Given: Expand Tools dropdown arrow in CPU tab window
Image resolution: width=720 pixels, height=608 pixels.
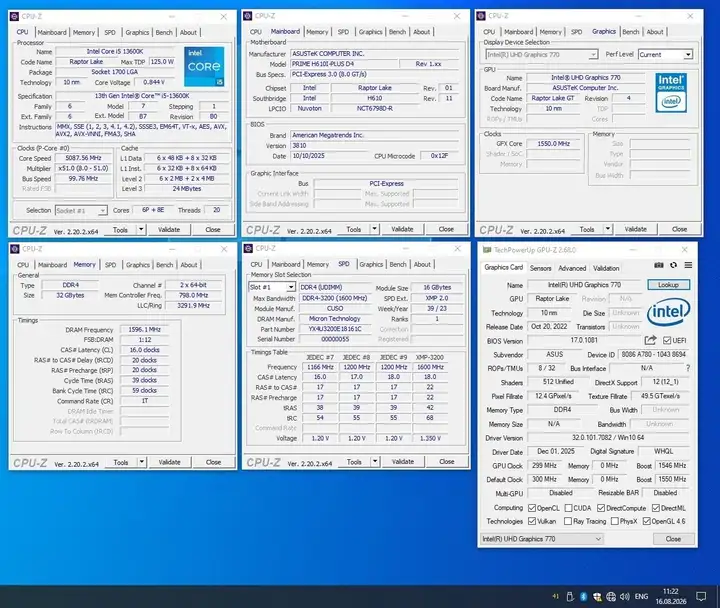Looking at the screenshot, I should pyautogui.click(x=141, y=230).
